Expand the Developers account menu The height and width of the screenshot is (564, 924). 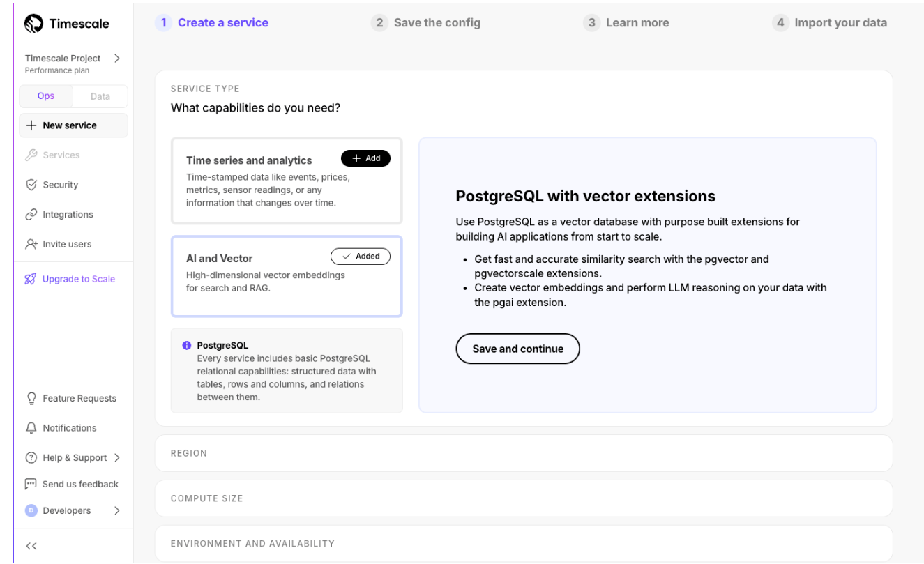pos(116,510)
